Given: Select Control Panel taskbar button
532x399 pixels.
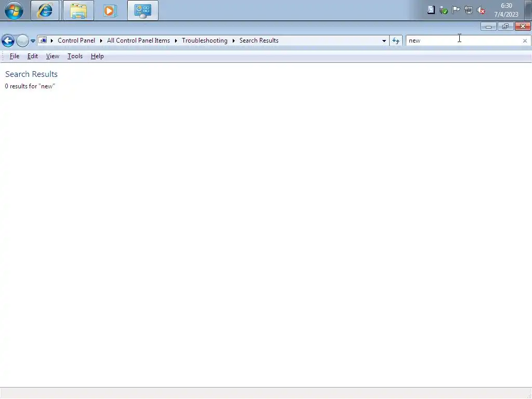Looking at the screenshot, I should (x=143, y=10).
